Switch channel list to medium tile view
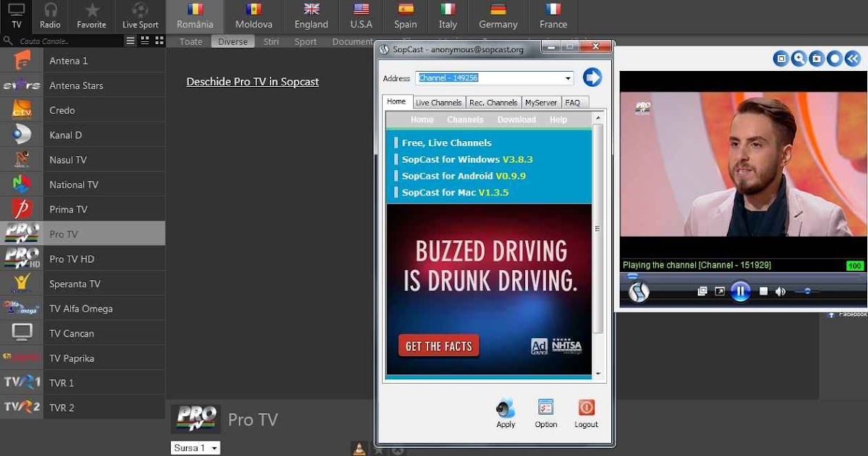 pos(145,41)
